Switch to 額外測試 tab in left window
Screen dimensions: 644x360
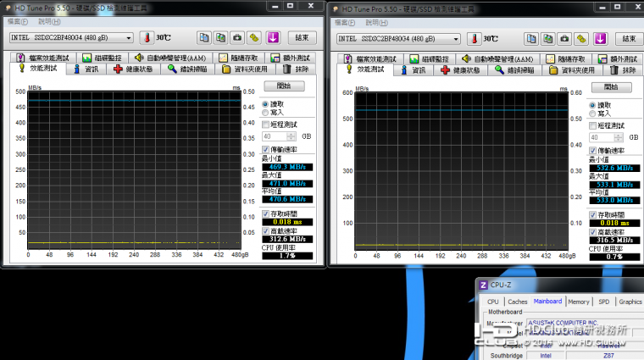coord(291,58)
